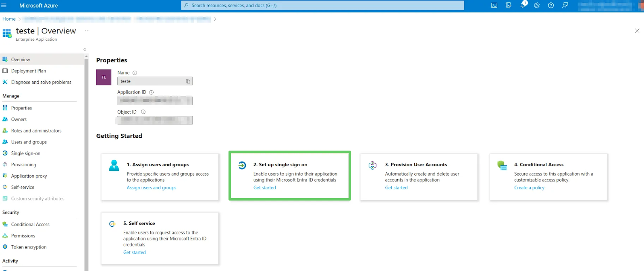Select Overview in the sidebar

tap(42, 59)
